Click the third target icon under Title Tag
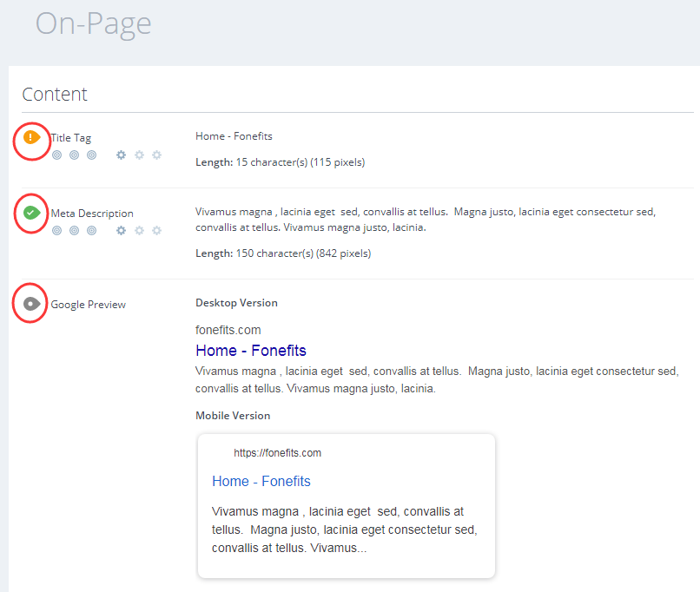This screenshot has width=700, height=592. [91, 155]
